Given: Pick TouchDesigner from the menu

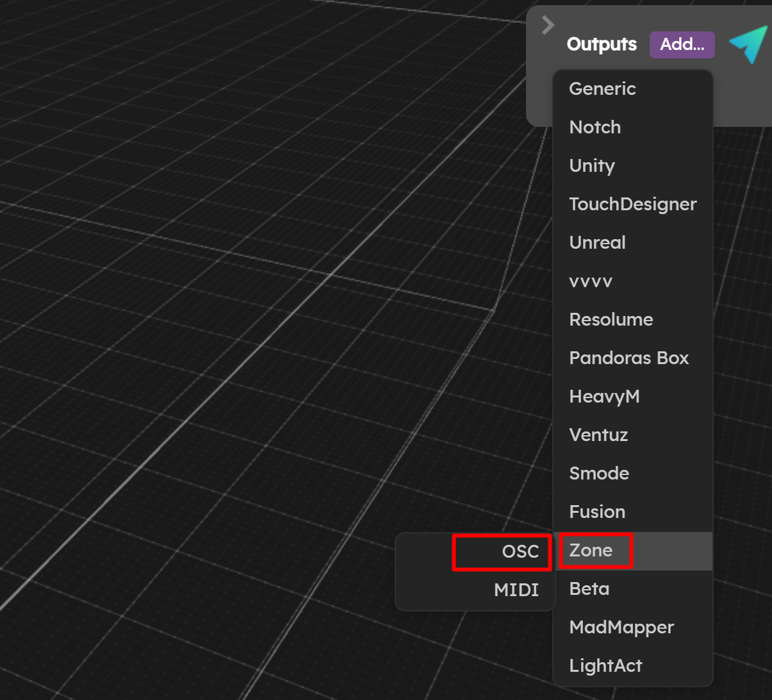Looking at the screenshot, I should pos(633,204).
